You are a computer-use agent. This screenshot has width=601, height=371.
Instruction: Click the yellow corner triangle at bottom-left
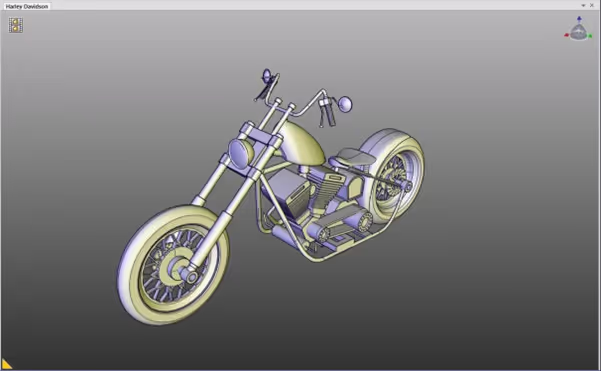pos(7,364)
